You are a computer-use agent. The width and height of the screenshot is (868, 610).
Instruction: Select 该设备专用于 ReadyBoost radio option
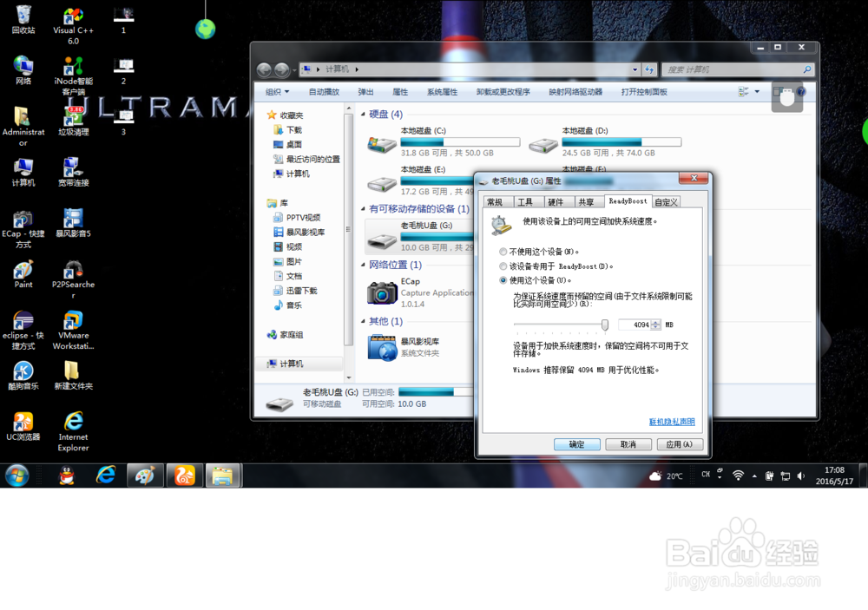click(503, 266)
